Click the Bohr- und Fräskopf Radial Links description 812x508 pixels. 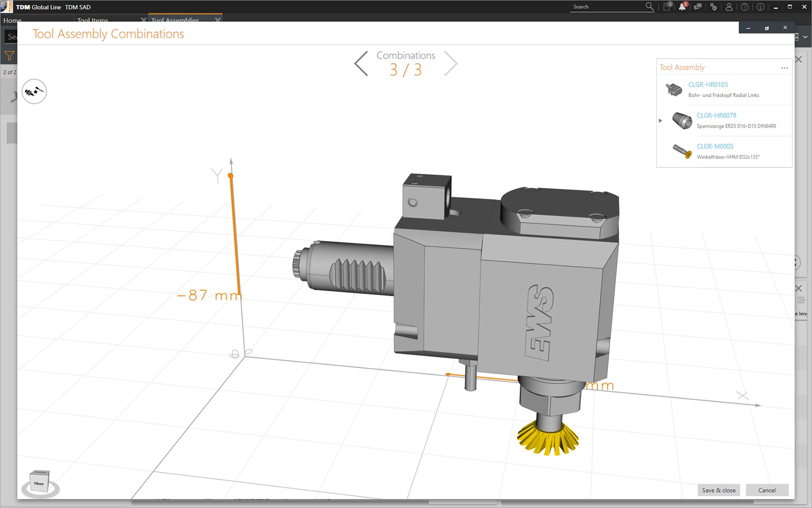point(724,95)
